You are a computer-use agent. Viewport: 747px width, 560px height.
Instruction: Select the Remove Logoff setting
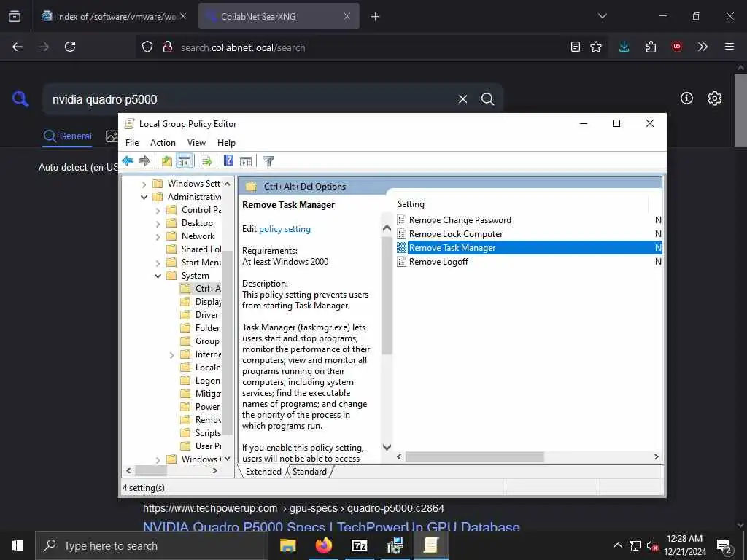coord(438,262)
